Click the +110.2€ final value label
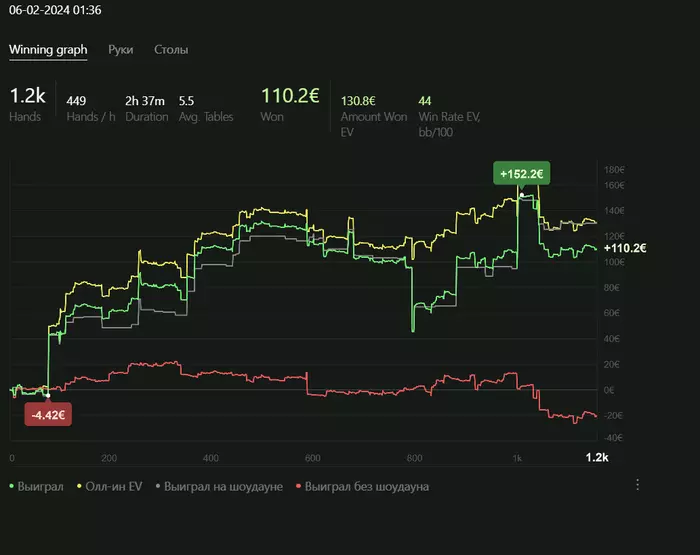700x555 pixels. tap(625, 248)
